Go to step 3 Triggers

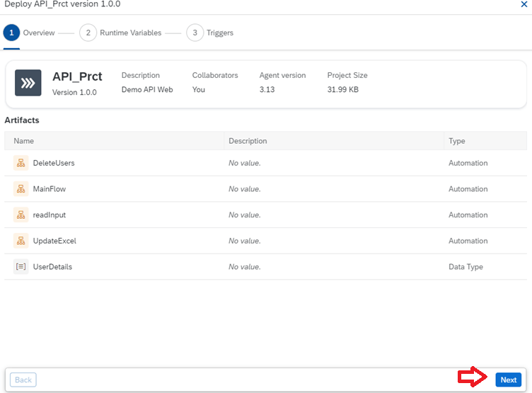pyautogui.click(x=210, y=33)
